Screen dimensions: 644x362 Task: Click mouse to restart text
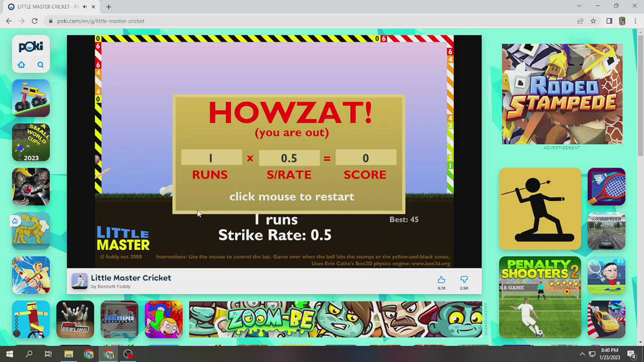click(291, 196)
